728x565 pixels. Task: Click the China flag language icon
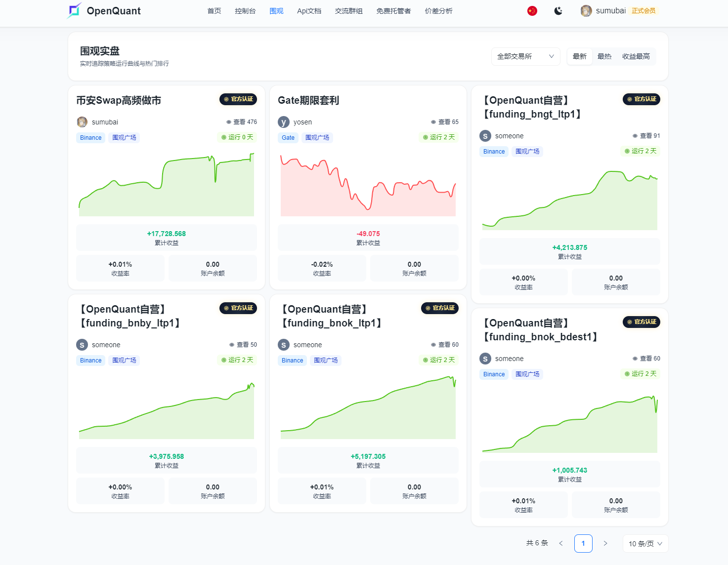point(532,11)
